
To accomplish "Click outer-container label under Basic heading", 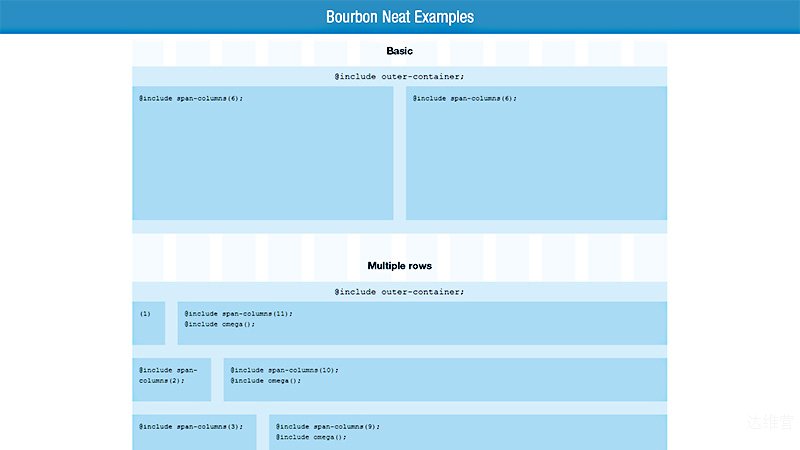I will point(399,77).
